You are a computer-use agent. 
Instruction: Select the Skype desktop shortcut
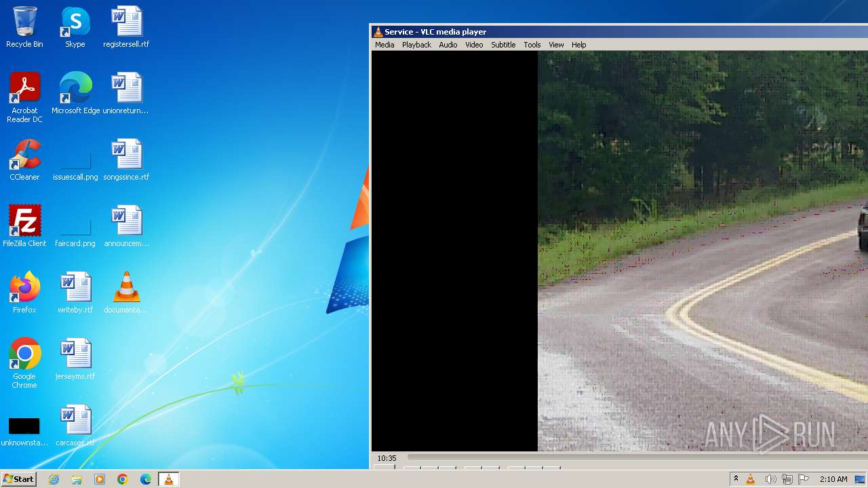point(75,27)
